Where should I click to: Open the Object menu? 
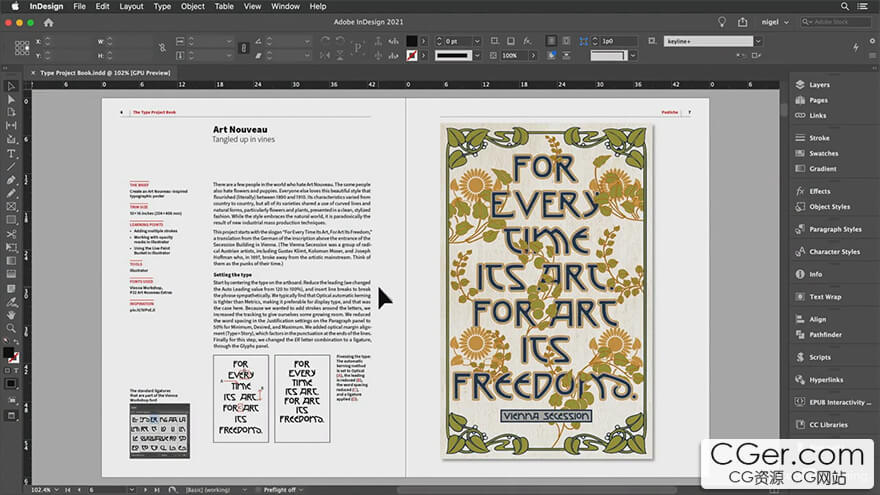192,6
